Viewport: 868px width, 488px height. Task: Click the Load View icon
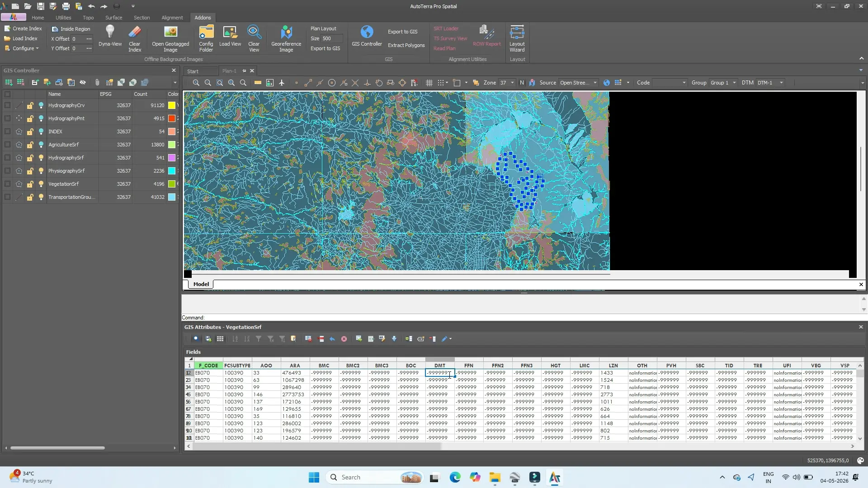pyautogui.click(x=230, y=32)
